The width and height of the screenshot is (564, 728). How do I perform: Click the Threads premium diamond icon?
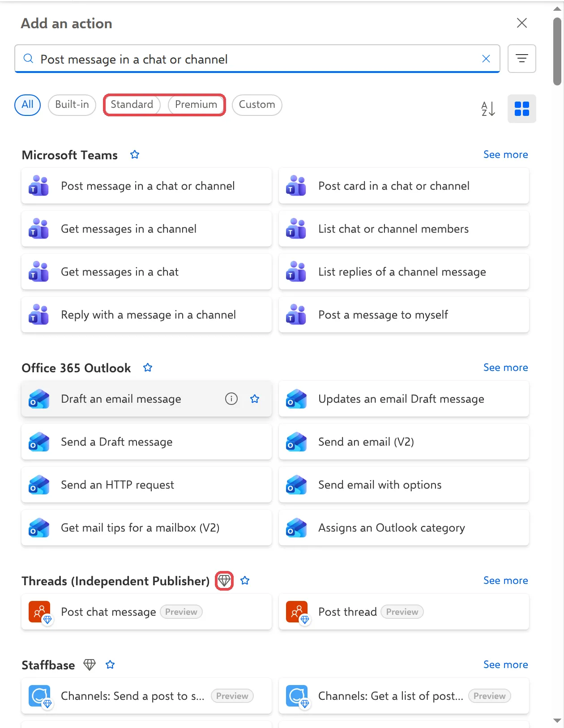[224, 581]
